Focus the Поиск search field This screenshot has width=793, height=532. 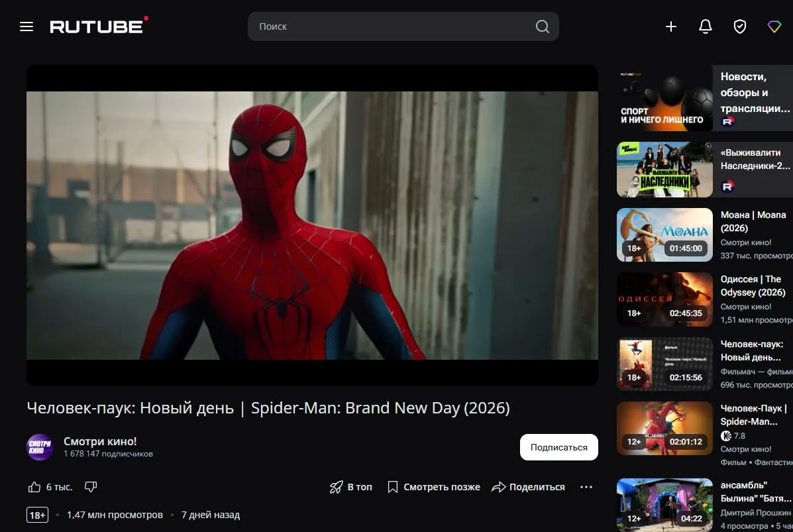click(403, 27)
